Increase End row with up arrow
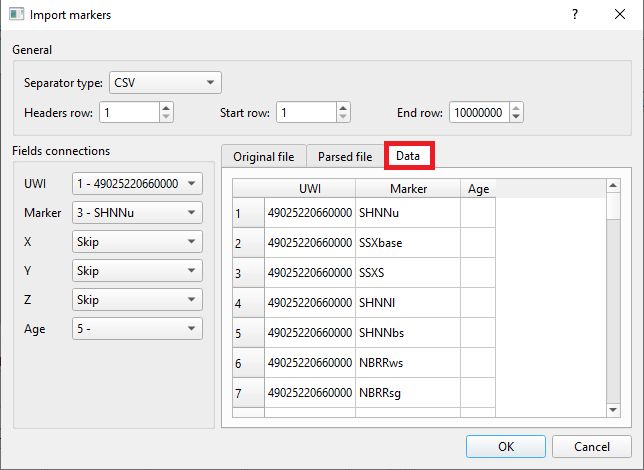The image size is (644, 470). tap(516, 108)
